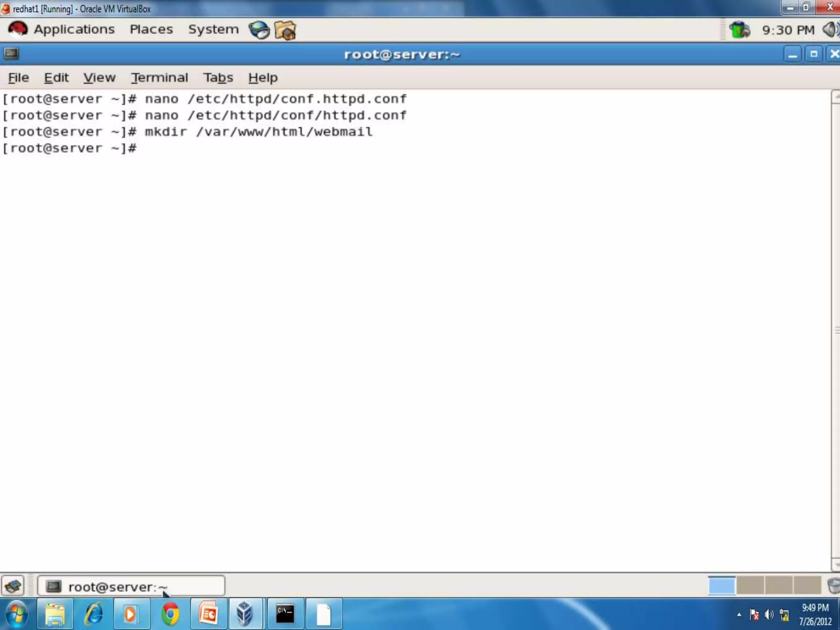Open the VirtualBox icon on the taskbar
The height and width of the screenshot is (630, 840).
[x=244, y=614]
